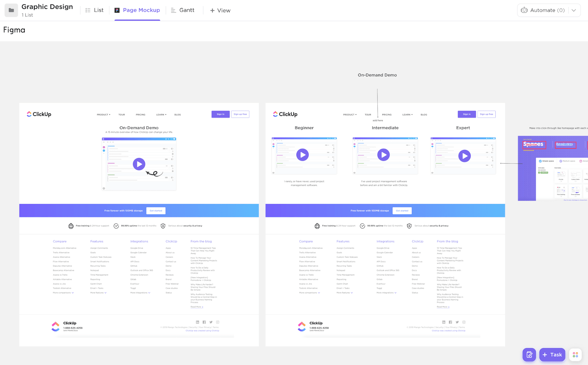The width and height of the screenshot is (588, 365).
Task: Click the On-Demand Demo annotation above right mockup
Action: click(377, 75)
